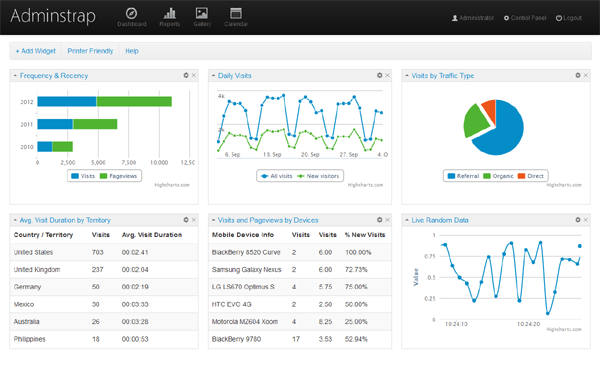Open settings gear of Visits by Traffic Type
The height and width of the screenshot is (375, 600).
point(578,75)
